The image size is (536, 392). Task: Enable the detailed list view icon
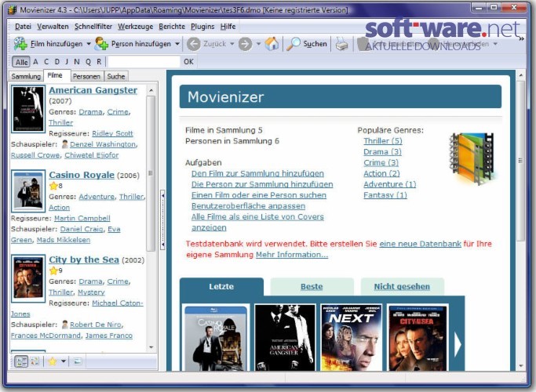tap(21, 361)
